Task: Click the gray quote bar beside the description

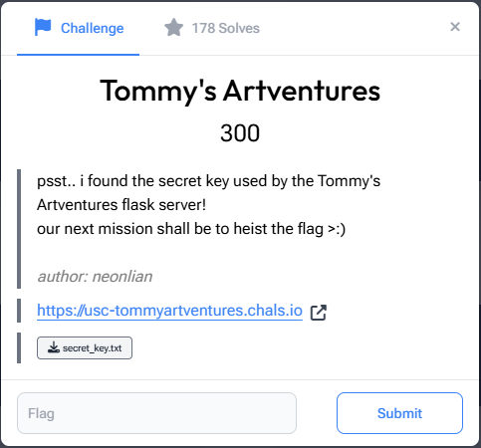Action: point(19,229)
